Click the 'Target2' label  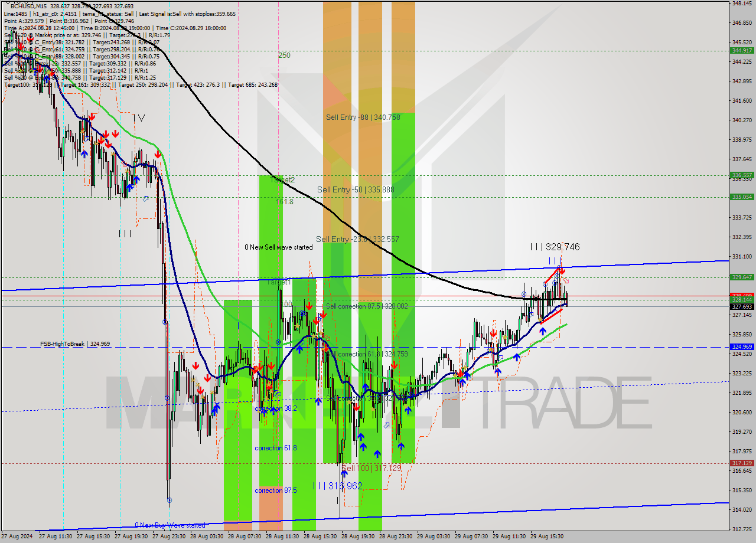(283, 179)
